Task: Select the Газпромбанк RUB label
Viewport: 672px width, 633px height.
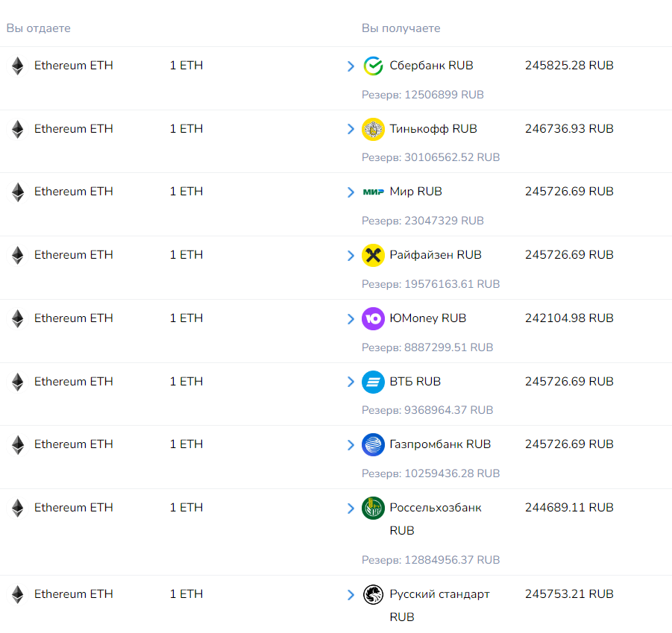Action: pos(440,444)
